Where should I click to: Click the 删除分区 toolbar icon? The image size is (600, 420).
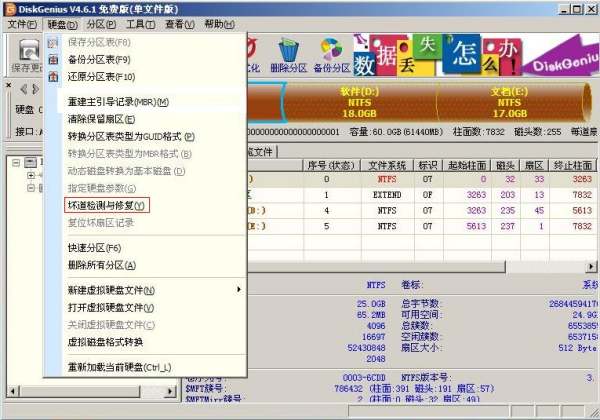(x=290, y=54)
